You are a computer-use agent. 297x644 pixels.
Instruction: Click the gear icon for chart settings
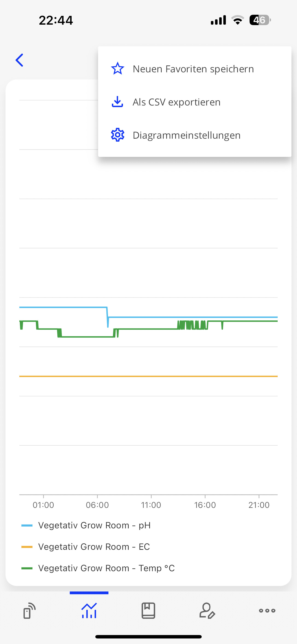117,135
